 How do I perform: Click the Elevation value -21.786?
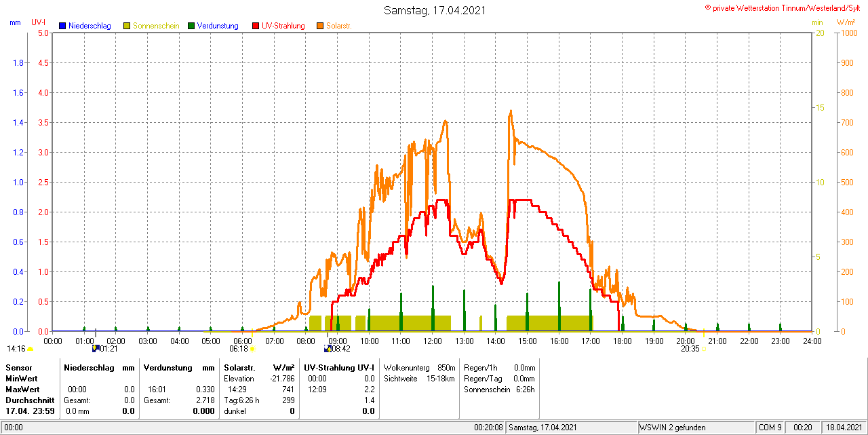[x=281, y=379]
